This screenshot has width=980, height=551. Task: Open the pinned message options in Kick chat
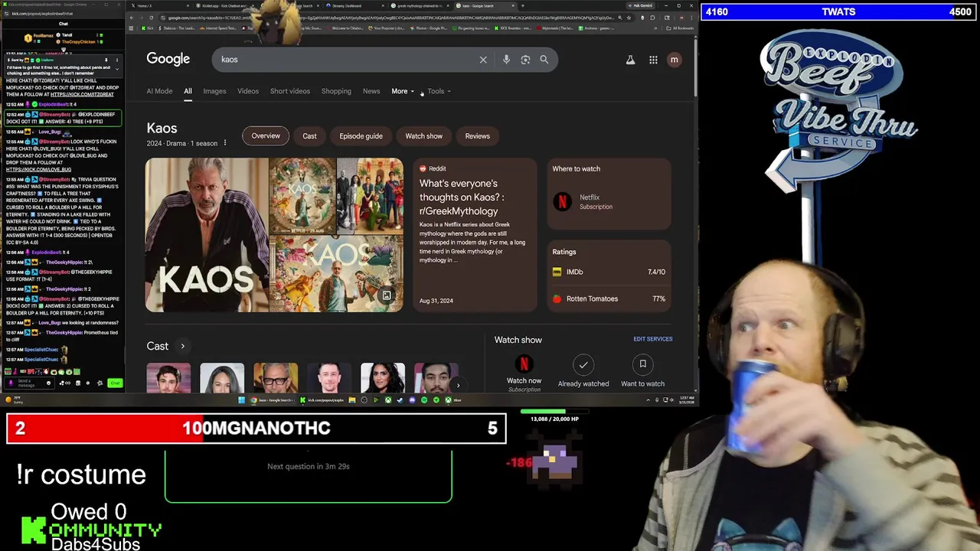(117, 60)
